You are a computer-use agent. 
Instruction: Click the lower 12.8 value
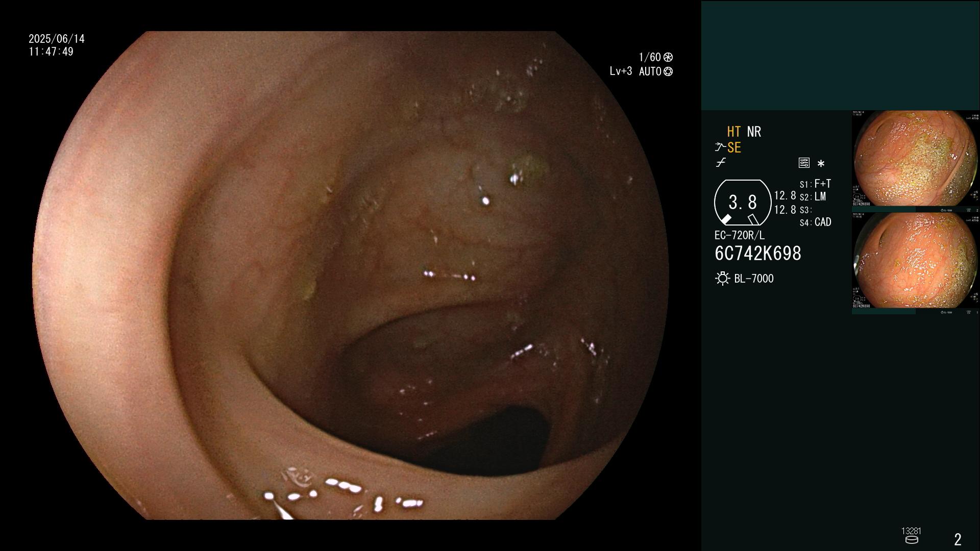click(785, 210)
